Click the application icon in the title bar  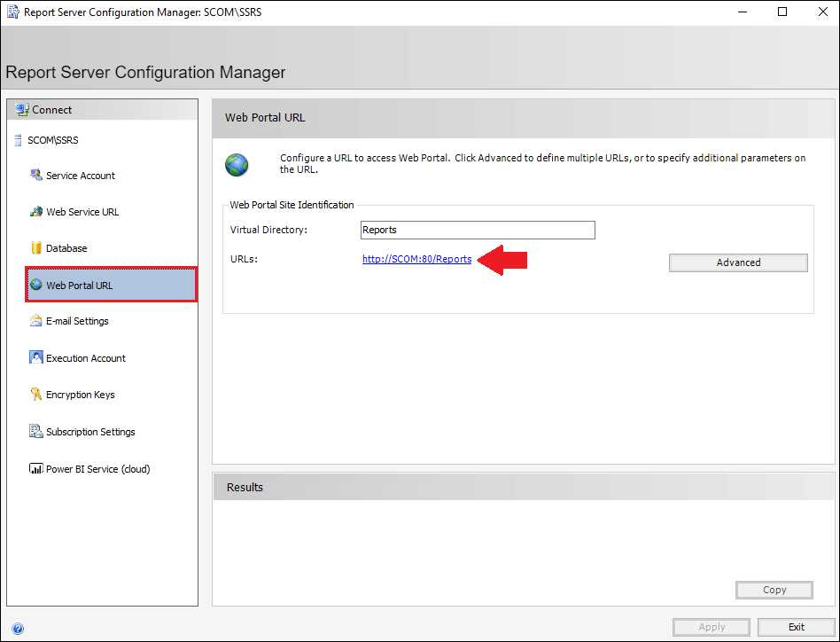[13, 12]
